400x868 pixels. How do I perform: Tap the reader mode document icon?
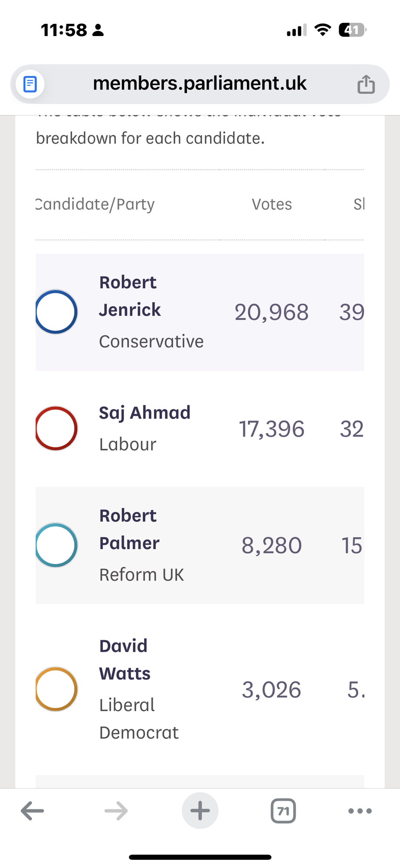pos(30,84)
